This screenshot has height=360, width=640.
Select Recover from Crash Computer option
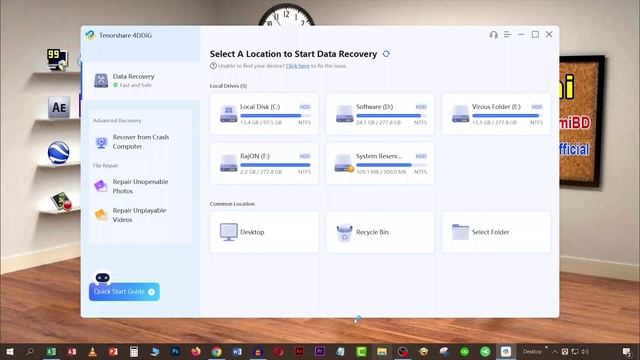140,142
